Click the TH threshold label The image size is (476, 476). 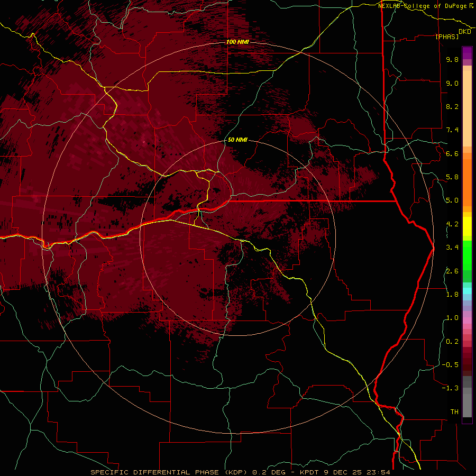pyautogui.click(x=454, y=412)
